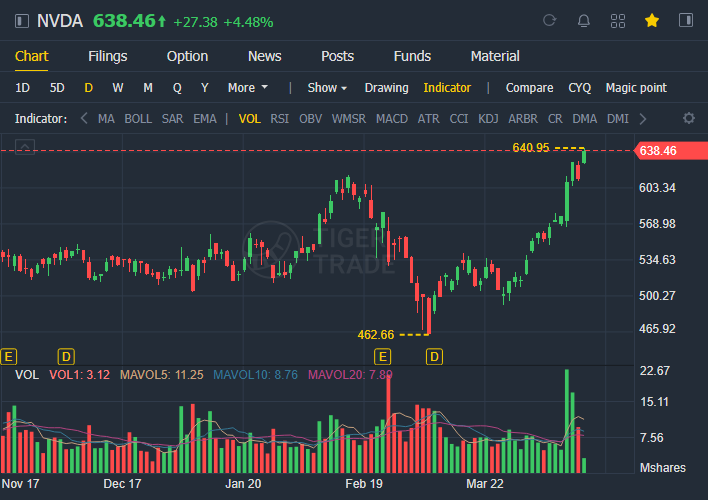708x500 pixels.
Task: Select the weekly W timeframe
Action: click(x=117, y=88)
